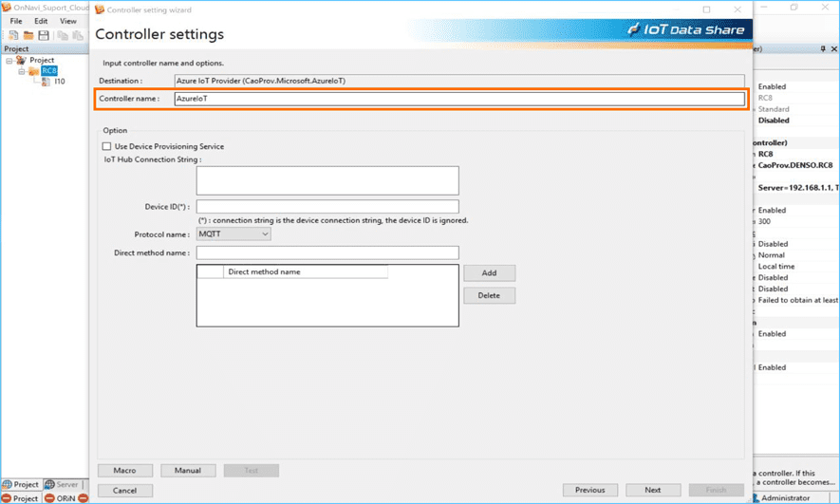
Task: Click the Paste toolbar icon
Action: point(78,35)
